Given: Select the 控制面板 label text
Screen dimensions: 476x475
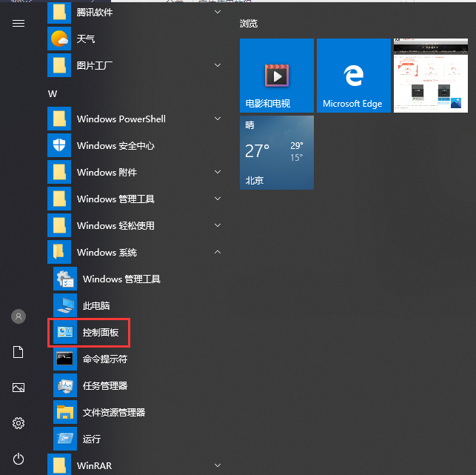Looking at the screenshot, I should point(101,333).
